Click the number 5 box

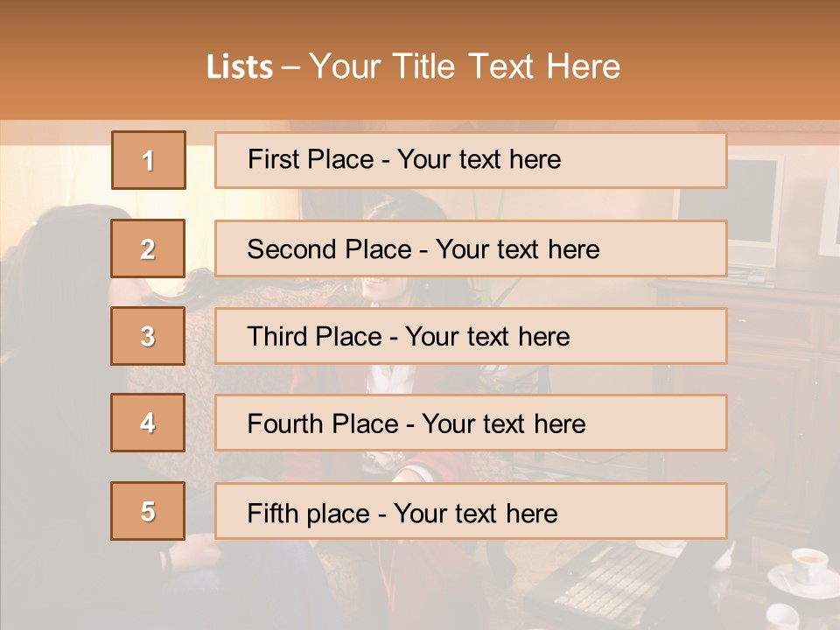(148, 511)
